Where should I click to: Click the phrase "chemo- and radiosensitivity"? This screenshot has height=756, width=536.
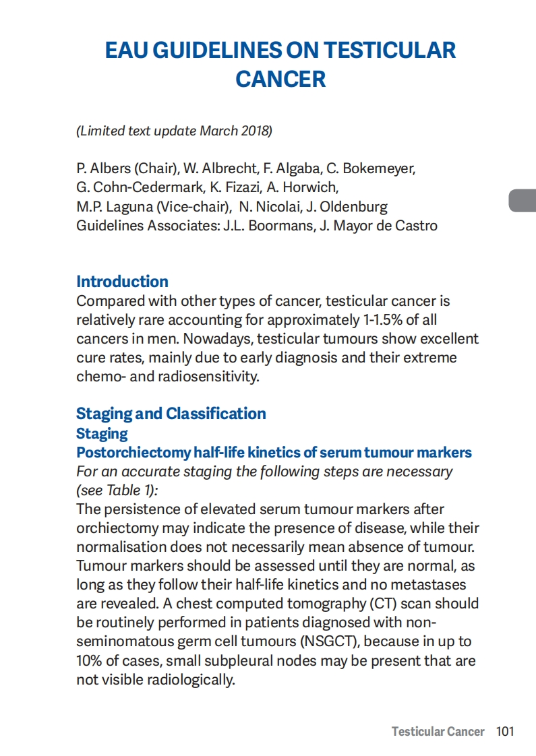tap(167, 376)
